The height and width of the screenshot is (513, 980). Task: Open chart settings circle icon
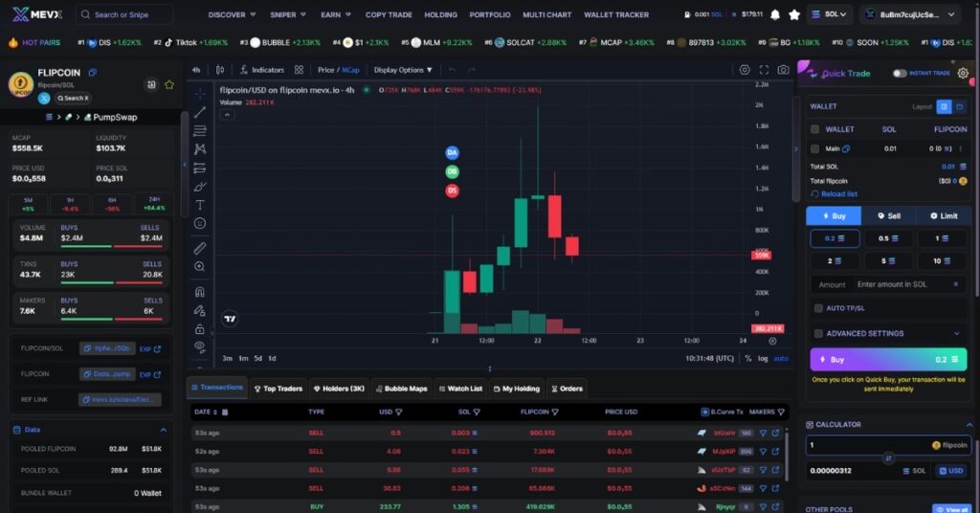pyautogui.click(x=745, y=70)
